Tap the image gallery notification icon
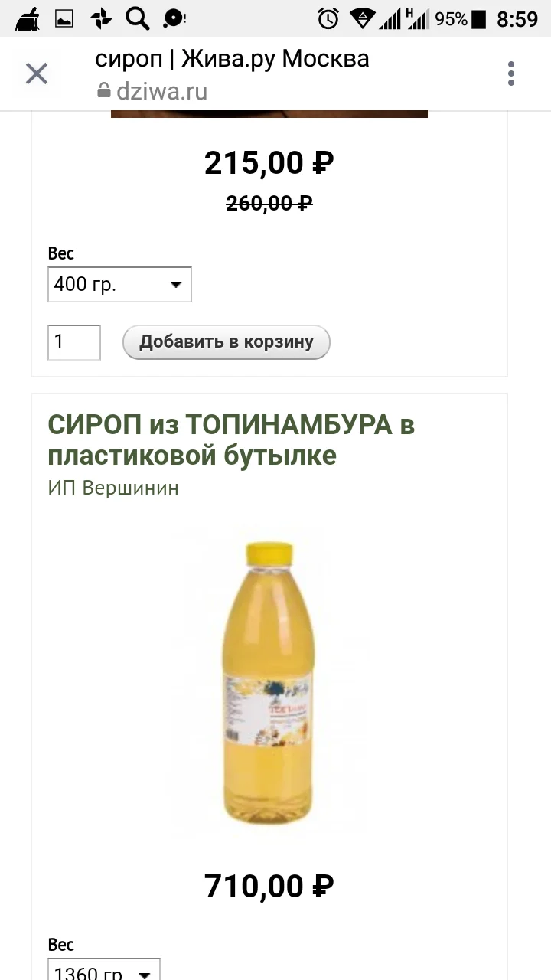 pos(64,19)
